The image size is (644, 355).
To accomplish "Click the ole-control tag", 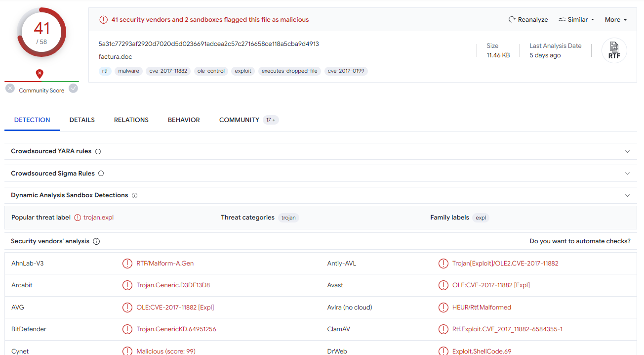I will (211, 71).
